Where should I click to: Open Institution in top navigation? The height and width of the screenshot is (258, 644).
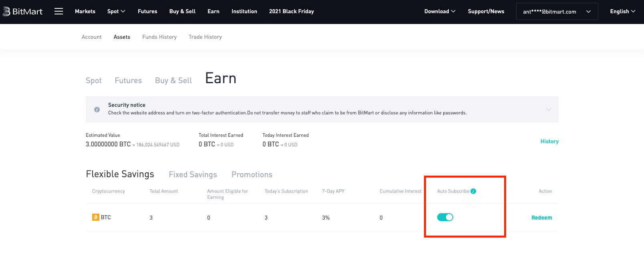244,11
